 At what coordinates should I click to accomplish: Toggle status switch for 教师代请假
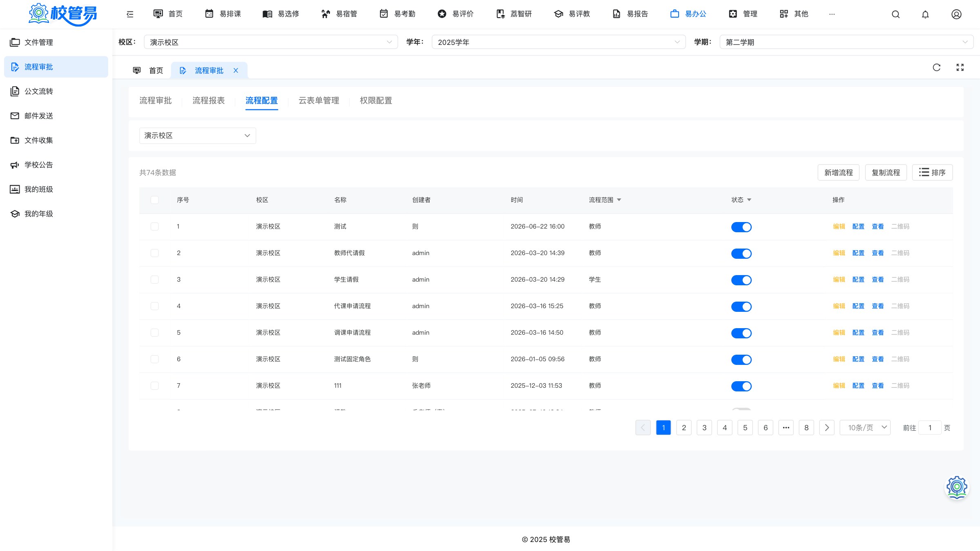(x=741, y=253)
